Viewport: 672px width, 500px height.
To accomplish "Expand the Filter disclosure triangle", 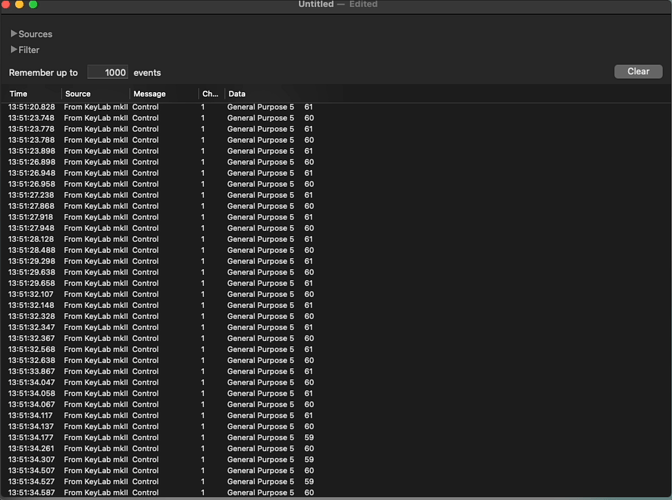I will pyautogui.click(x=14, y=50).
